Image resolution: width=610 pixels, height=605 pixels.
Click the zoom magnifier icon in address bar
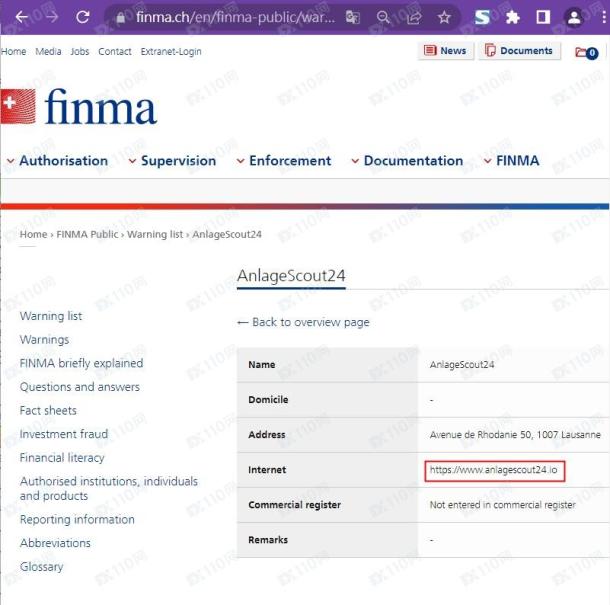click(x=383, y=17)
